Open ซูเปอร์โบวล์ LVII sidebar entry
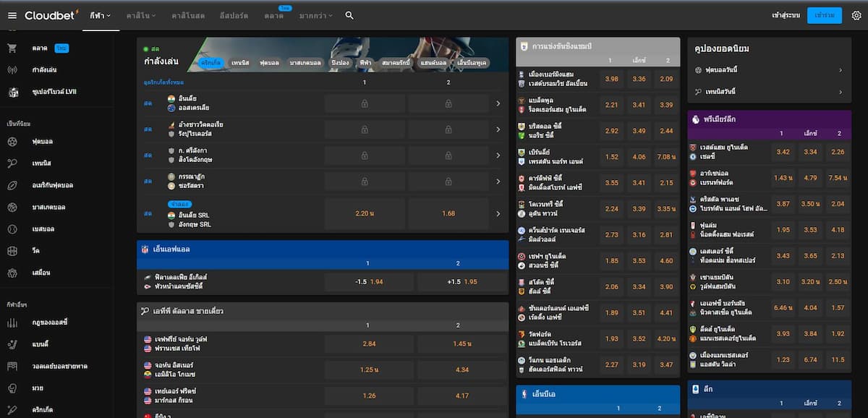 coord(55,92)
